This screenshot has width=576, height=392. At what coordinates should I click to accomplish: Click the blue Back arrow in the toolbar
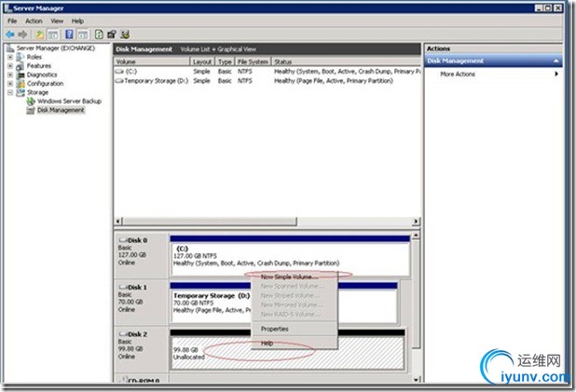(10, 34)
